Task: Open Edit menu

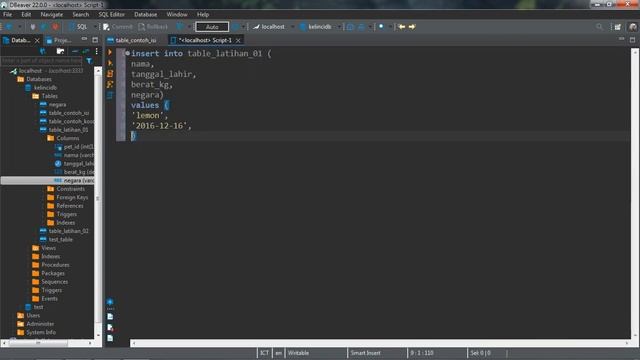Action: [x=26, y=14]
